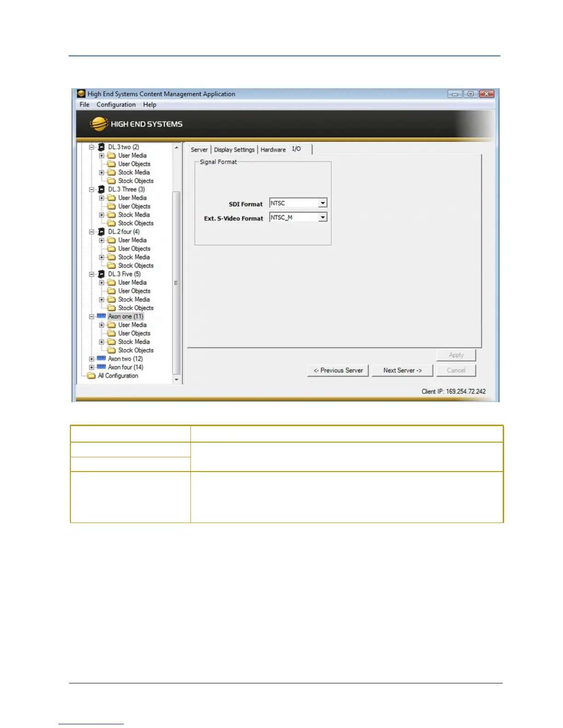This screenshot has width=563, height=728.
Task: Click the DL.3 two server icon
Action: pos(101,147)
